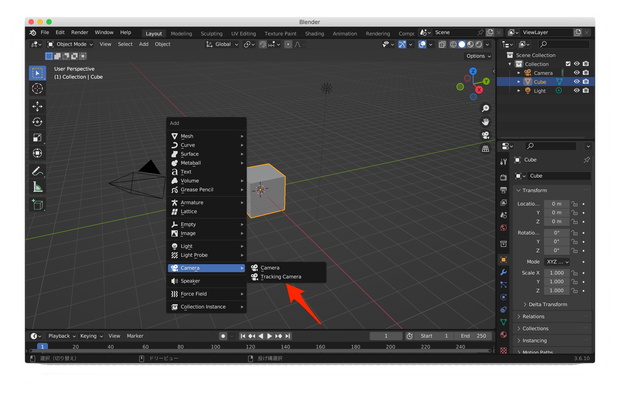This screenshot has height=396, width=620.
Task: Hide the Cube in the outliner
Action: point(577,81)
